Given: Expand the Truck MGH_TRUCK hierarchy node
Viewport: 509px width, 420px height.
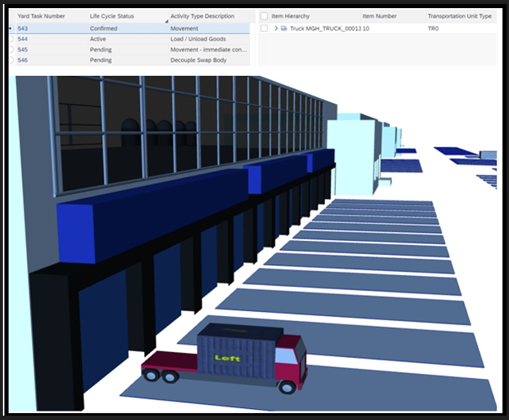Looking at the screenshot, I should [x=276, y=28].
